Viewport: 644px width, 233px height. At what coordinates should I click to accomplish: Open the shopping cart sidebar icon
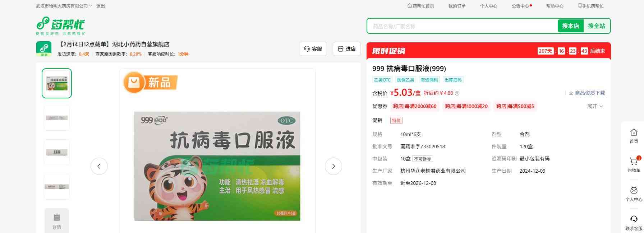pyautogui.click(x=634, y=162)
